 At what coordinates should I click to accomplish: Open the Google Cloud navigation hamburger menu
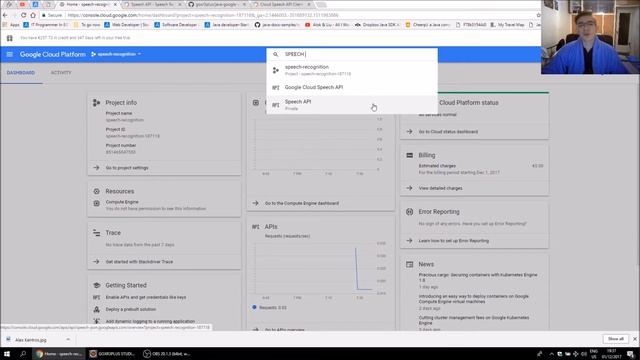click(x=10, y=54)
